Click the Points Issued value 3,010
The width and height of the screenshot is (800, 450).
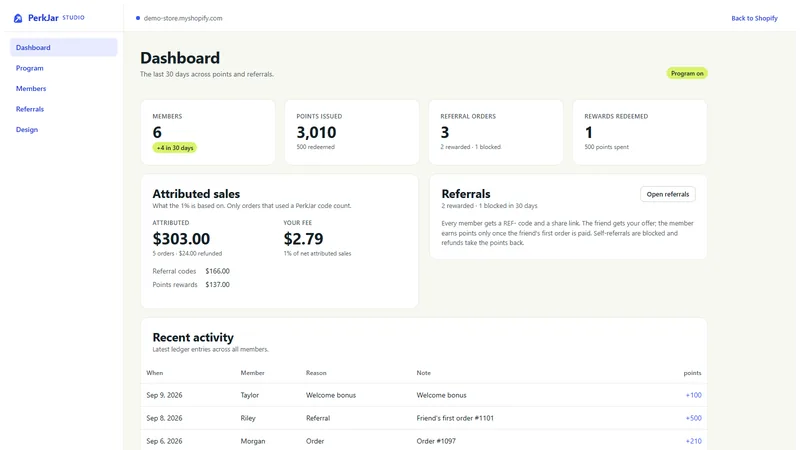pyautogui.click(x=316, y=133)
